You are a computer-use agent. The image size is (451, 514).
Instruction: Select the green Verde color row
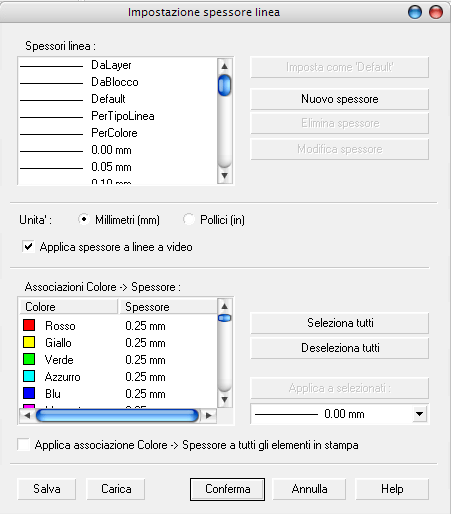point(118,360)
